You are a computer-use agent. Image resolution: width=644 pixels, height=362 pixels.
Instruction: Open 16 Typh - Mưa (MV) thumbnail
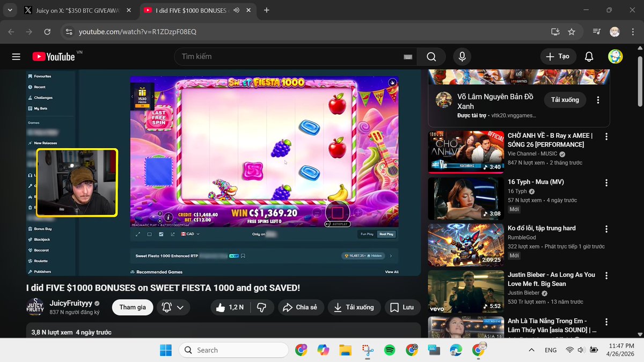click(x=466, y=198)
